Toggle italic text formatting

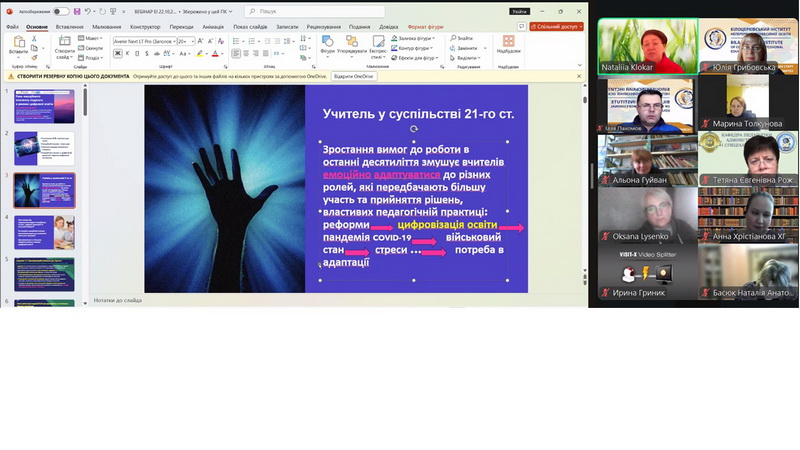(128, 53)
